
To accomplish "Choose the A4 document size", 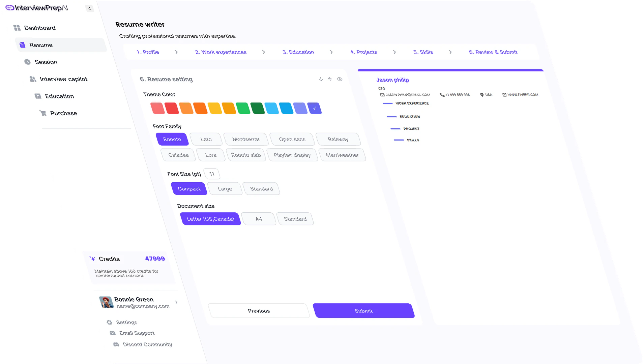I will click(x=259, y=219).
